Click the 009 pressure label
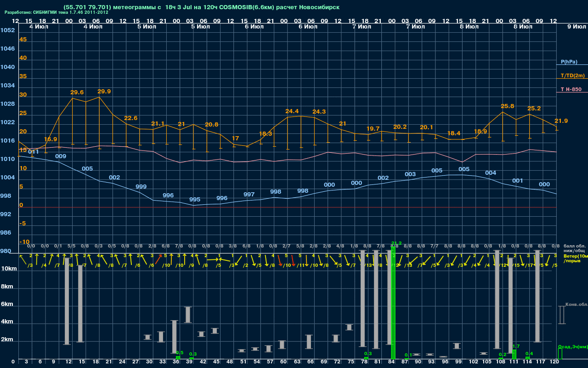 (x=61, y=156)
